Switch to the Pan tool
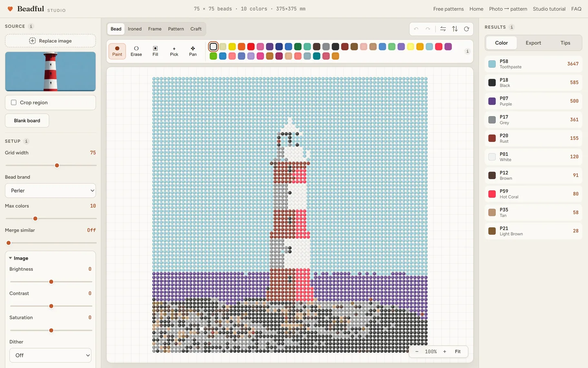This screenshot has height=368, width=588. [193, 51]
